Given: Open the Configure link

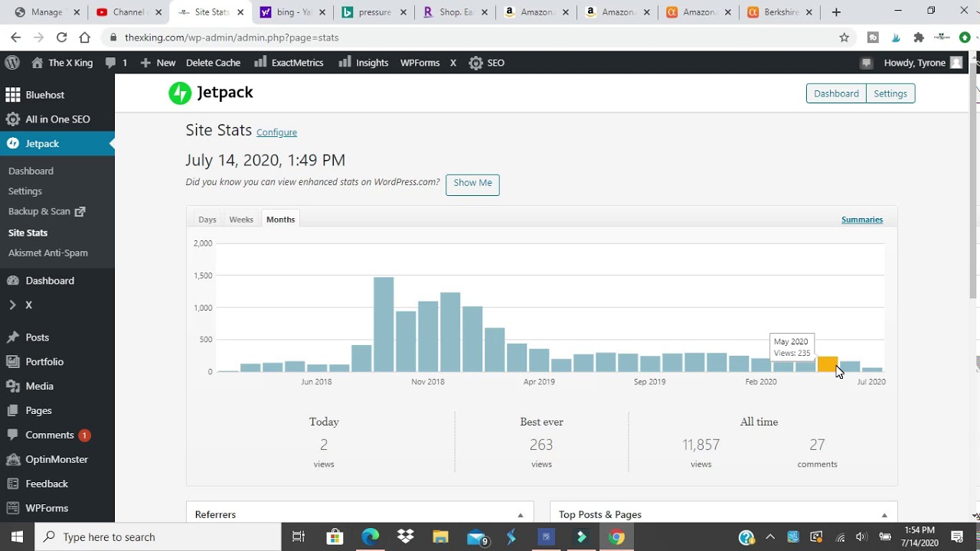Looking at the screenshot, I should point(276,132).
